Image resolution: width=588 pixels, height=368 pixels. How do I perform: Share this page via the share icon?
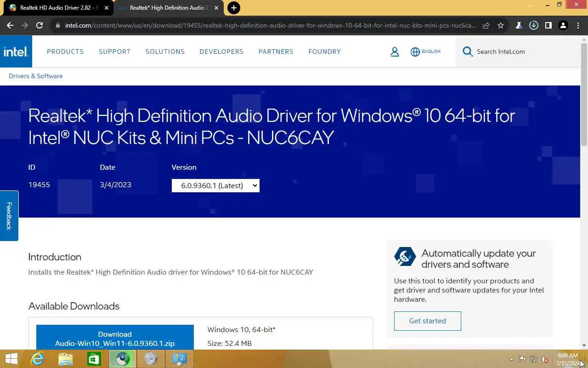tap(486, 26)
